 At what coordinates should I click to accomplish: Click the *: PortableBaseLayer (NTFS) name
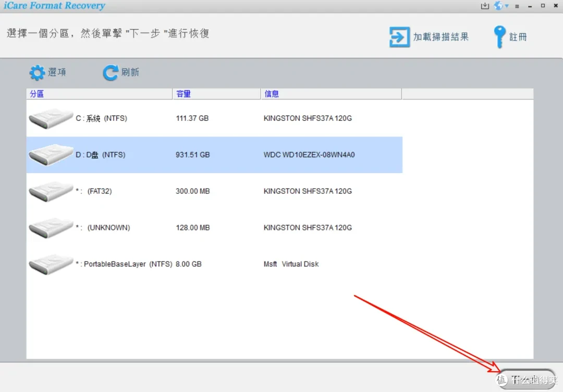[x=124, y=264]
